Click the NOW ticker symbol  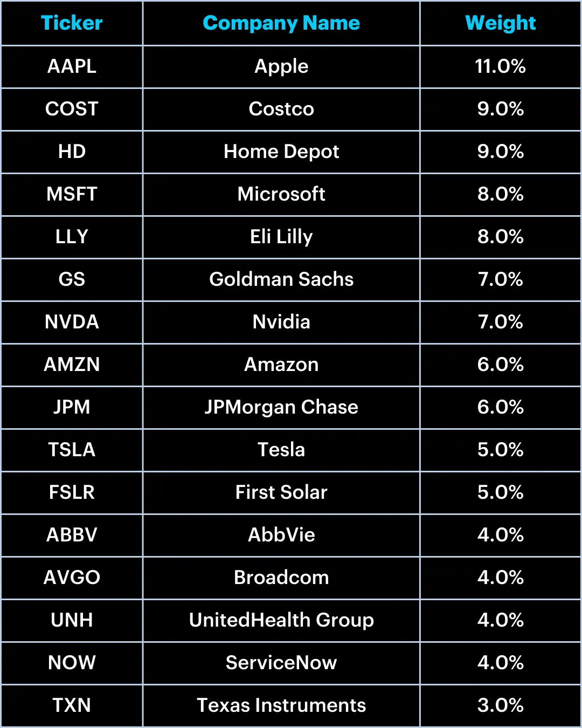point(72,663)
